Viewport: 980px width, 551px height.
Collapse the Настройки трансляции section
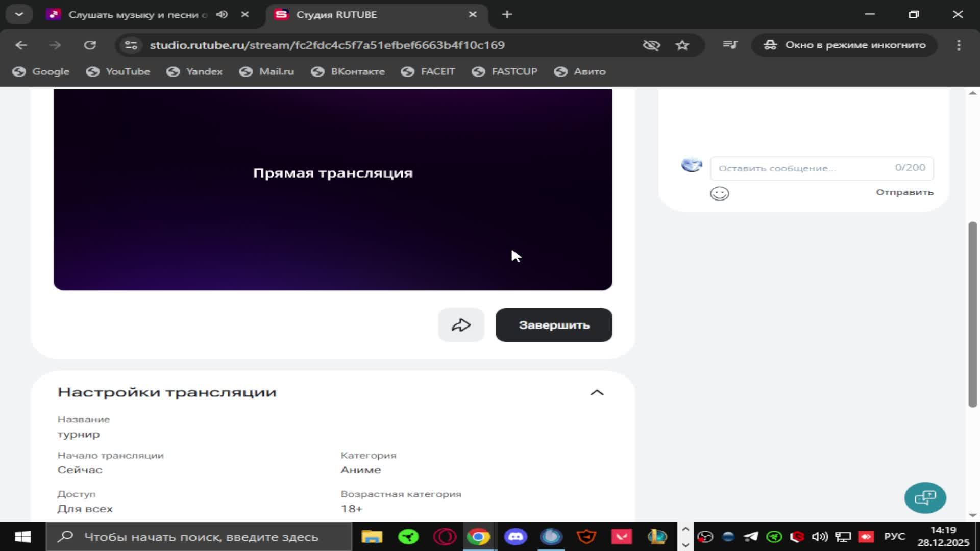tap(598, 392)
